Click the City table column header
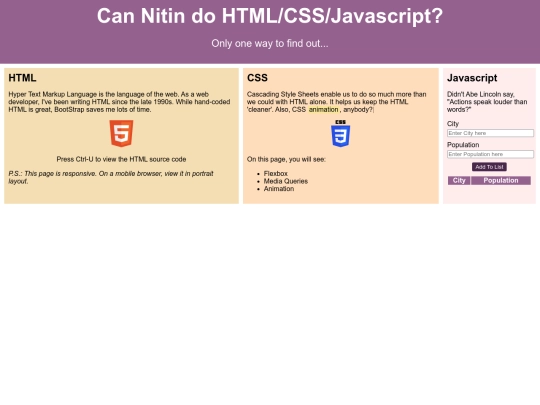The height and width of the screenshot is (405, 540). coord(459,180)
